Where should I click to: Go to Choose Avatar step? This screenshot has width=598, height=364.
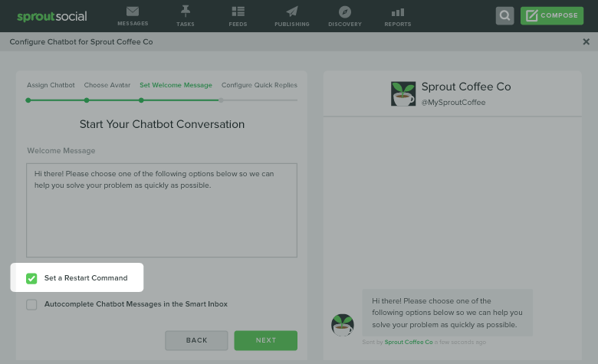107,85
